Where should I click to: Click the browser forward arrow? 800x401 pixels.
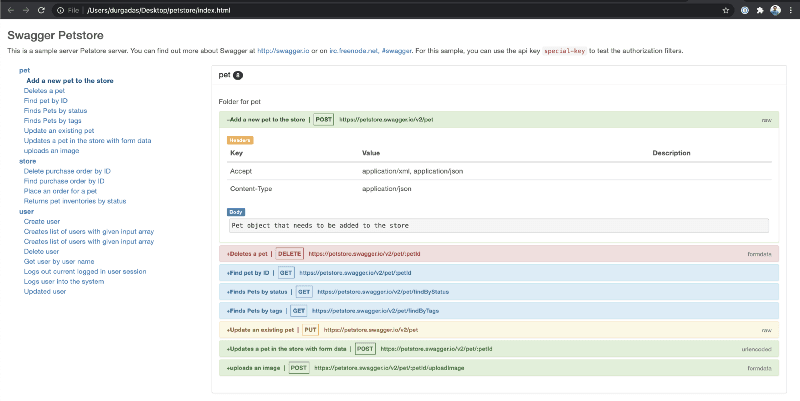(26, 10)
